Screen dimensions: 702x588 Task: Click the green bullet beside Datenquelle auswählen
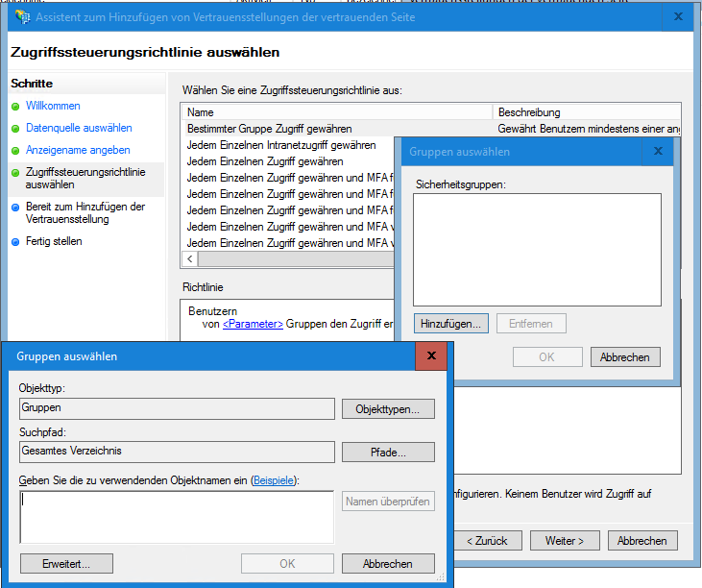[x=15, y=129]
